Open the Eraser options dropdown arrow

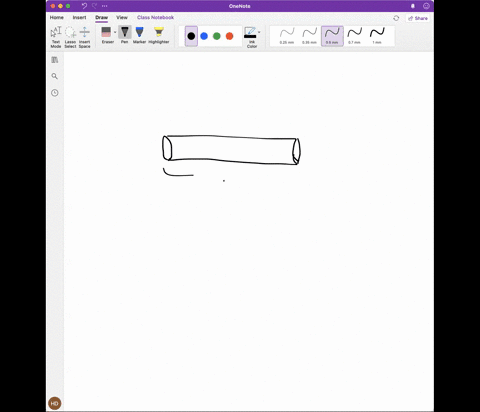click(x=115, y=32)
